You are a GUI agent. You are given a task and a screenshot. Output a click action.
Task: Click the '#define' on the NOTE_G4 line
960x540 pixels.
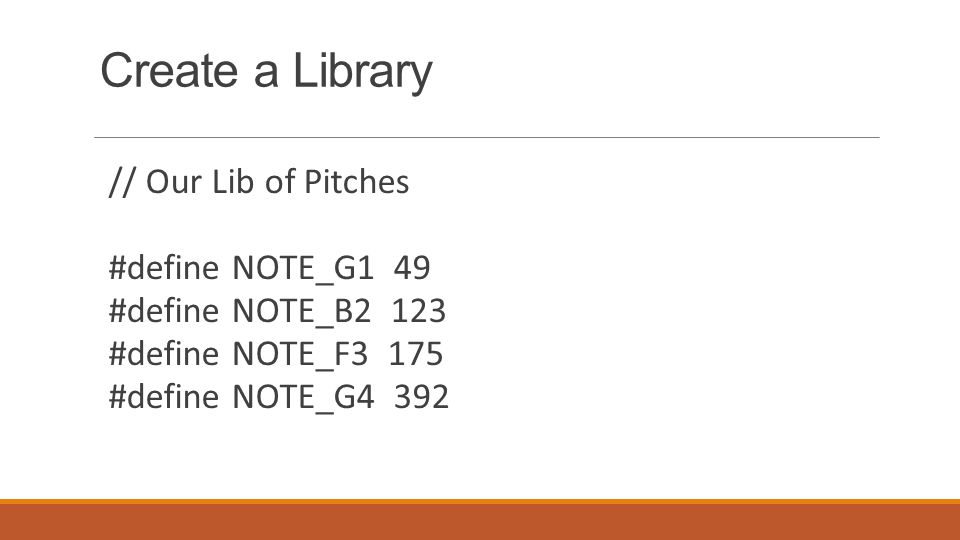click(x=163, y=396)
